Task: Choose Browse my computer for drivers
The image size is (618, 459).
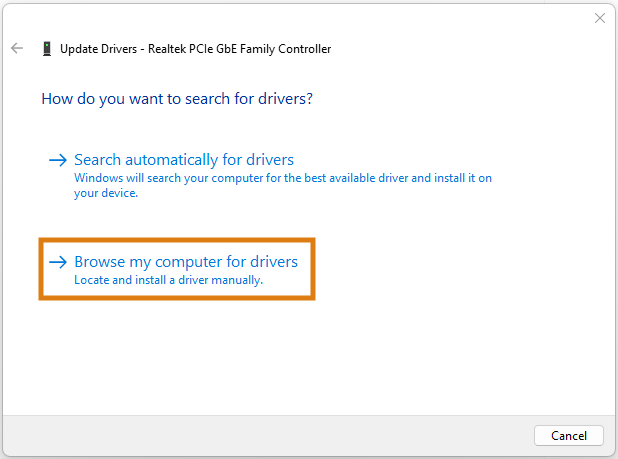Action: 186,262
